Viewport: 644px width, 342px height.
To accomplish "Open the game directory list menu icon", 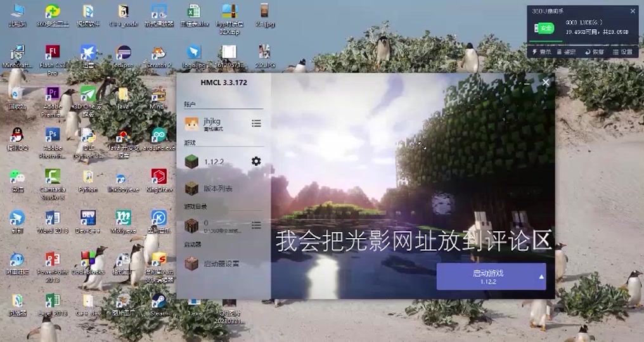I will 256,225.
